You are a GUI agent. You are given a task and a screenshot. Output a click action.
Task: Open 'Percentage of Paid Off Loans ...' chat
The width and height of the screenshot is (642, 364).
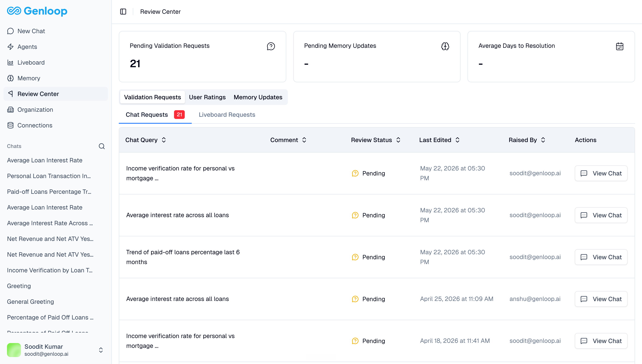(x=50, y=318)
